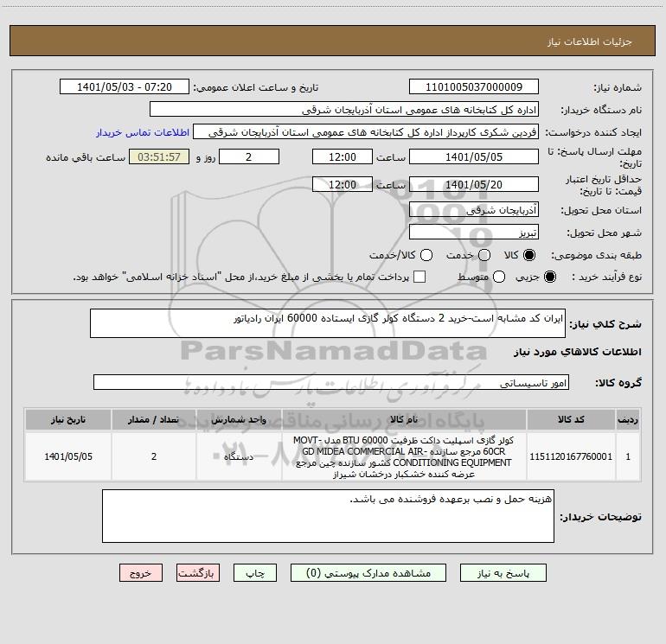Screen dimensions: 666x644
Task: Click the خروج exit button
Action: 141,573
